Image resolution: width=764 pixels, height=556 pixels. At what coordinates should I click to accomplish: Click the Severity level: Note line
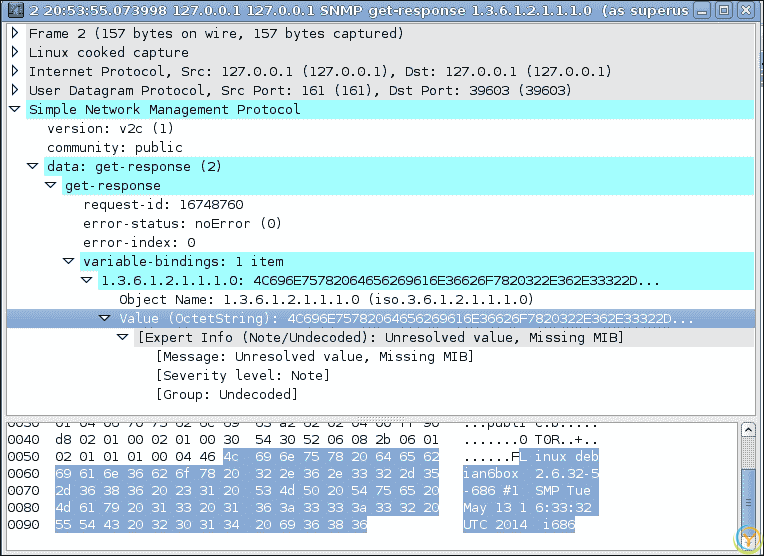pyautogui.click(x=242, y=375)
